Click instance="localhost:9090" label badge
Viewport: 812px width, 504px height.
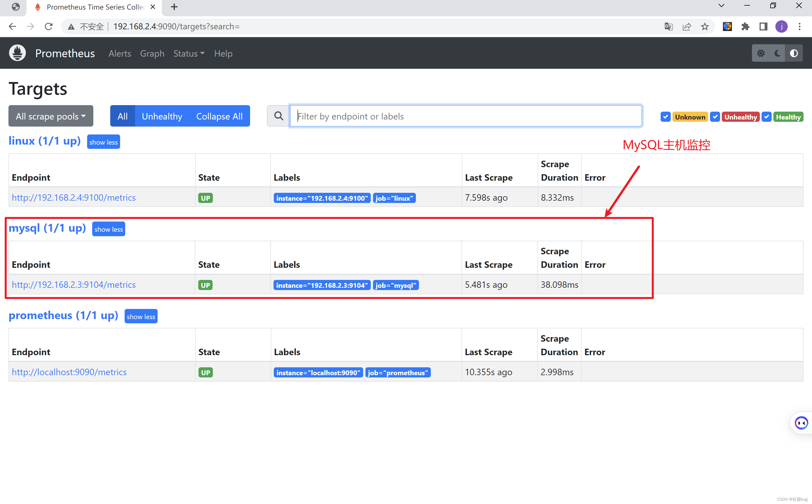318,373
